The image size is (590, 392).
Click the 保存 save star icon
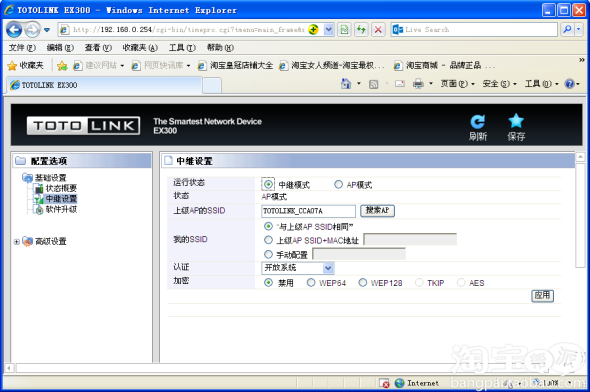[x=516, y=128]
